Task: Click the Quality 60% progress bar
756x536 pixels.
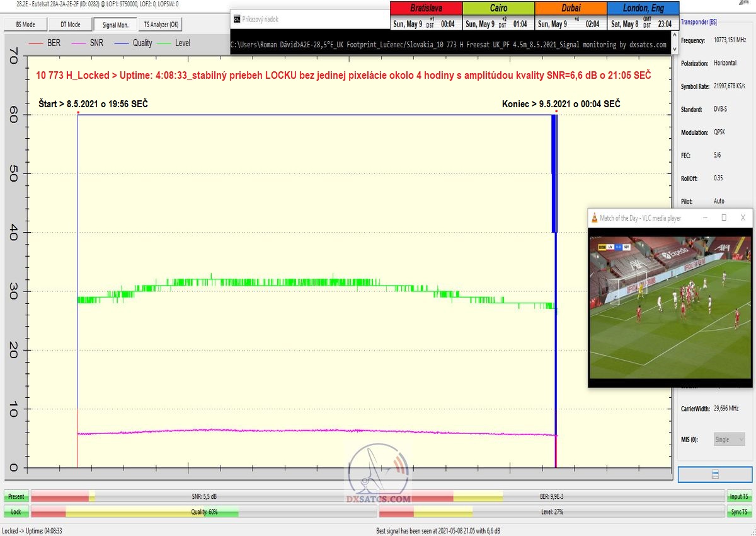Action: tap(205, 512)
